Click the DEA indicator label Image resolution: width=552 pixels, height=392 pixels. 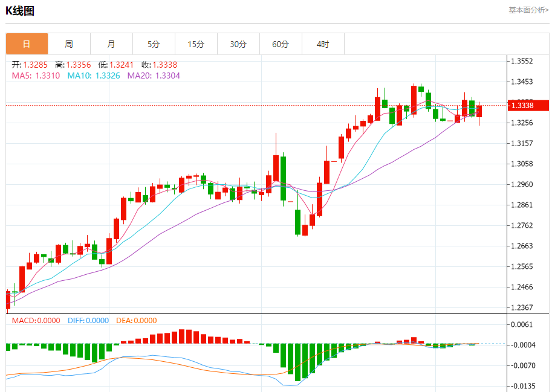coord(135,321)
